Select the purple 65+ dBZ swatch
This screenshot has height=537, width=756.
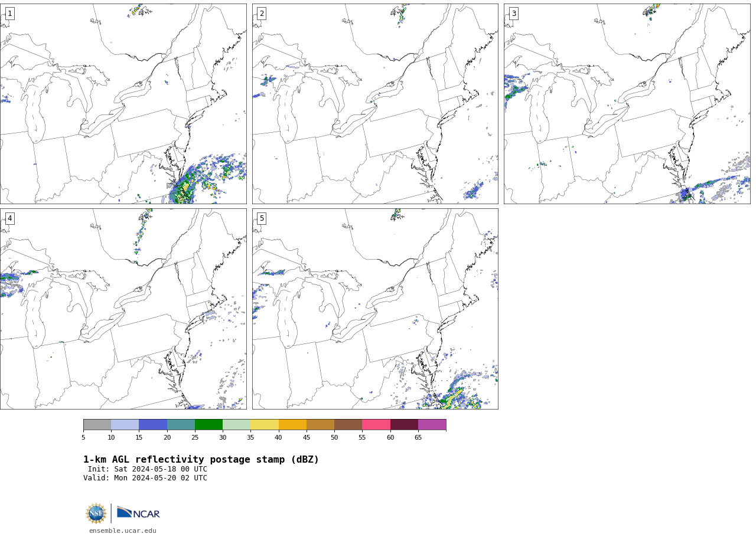click(432, 425)
